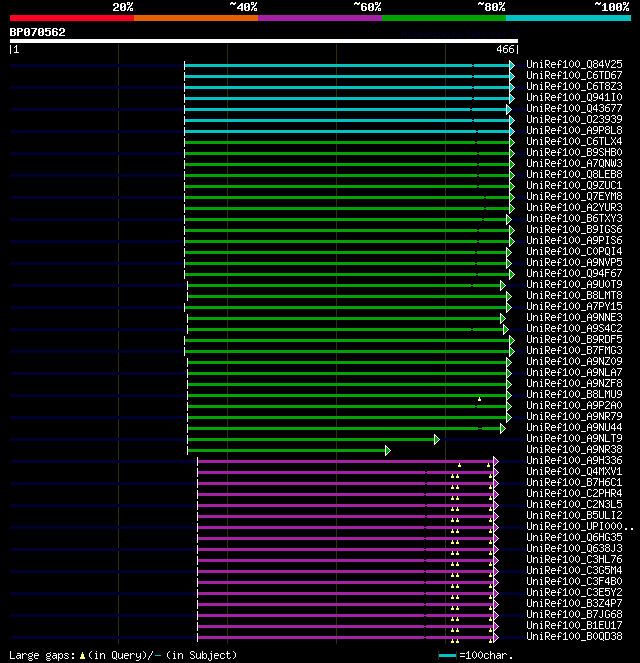Open hit UniRef100_B9SHB0

pyautogui.click(x=574, y=152)
